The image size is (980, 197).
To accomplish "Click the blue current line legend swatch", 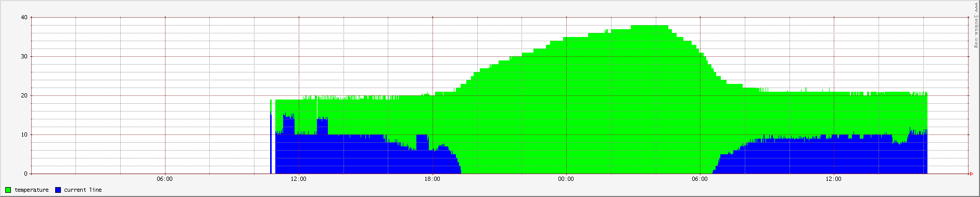I will click(x=58, y=190).
